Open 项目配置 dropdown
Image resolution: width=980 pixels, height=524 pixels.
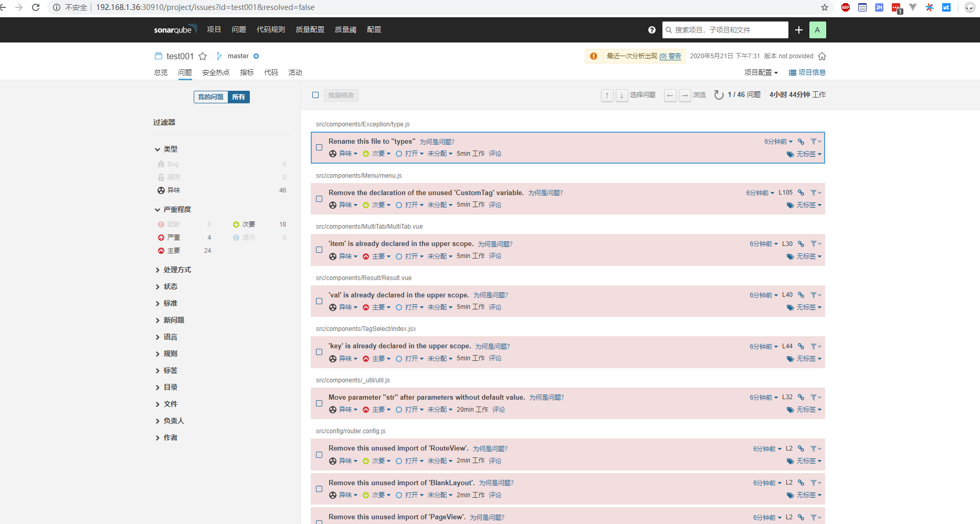click(x=761, y=72)
